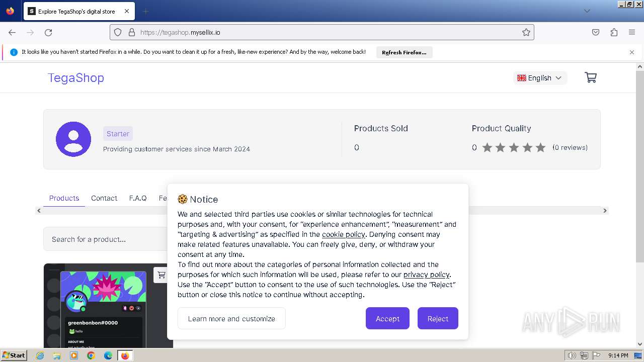Launch Microsoft Edge from taskbar
The width and height of the screenshot is (644, 362).
tap(108, 355)
